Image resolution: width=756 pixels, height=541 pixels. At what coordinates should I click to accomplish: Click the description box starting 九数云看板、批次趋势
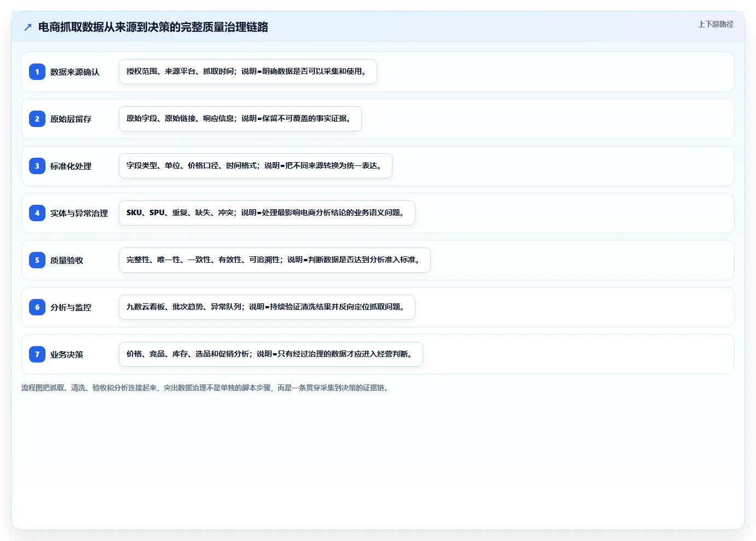[267, 307]
